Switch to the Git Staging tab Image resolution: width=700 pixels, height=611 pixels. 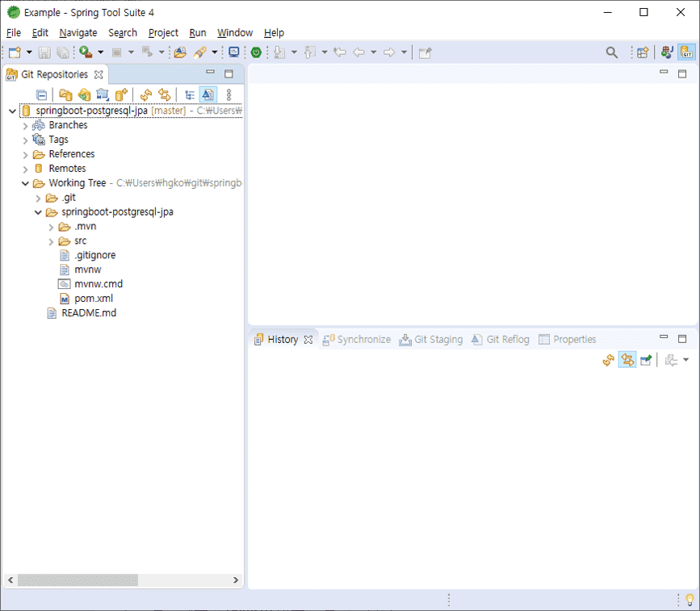tap(431, 340)
